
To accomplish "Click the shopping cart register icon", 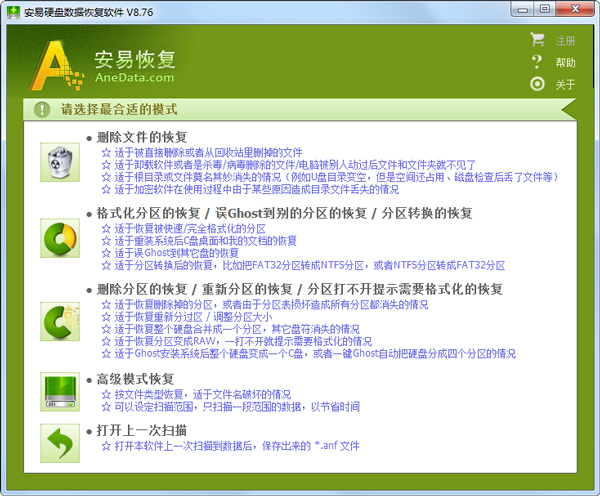I will (x=537, y=41).
